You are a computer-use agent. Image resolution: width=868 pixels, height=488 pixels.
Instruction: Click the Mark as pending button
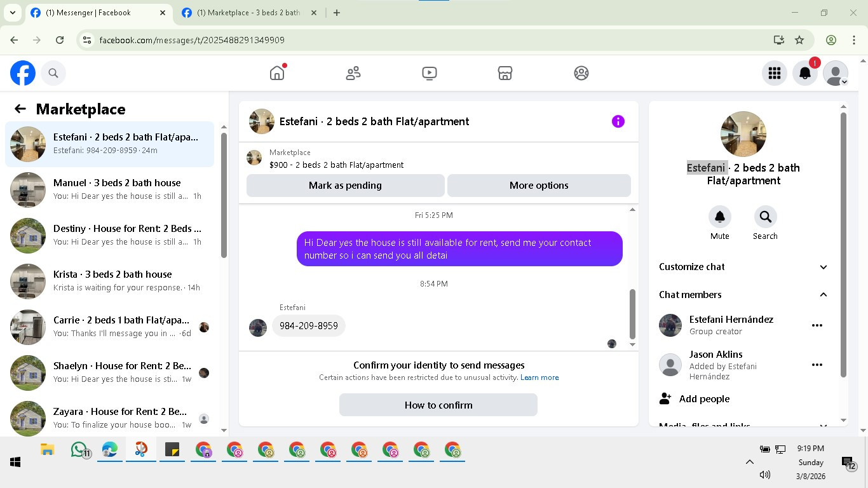pyautogui.click(x=345, y=186)
